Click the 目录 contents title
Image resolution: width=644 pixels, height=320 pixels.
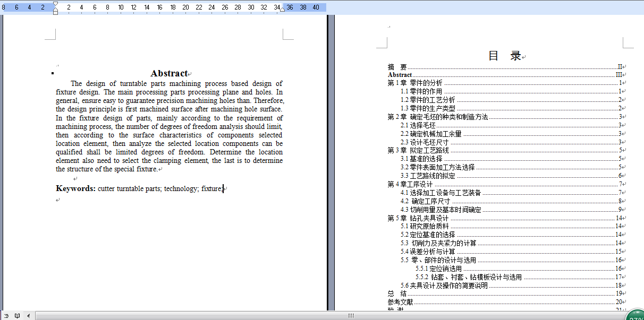[505, 56]
